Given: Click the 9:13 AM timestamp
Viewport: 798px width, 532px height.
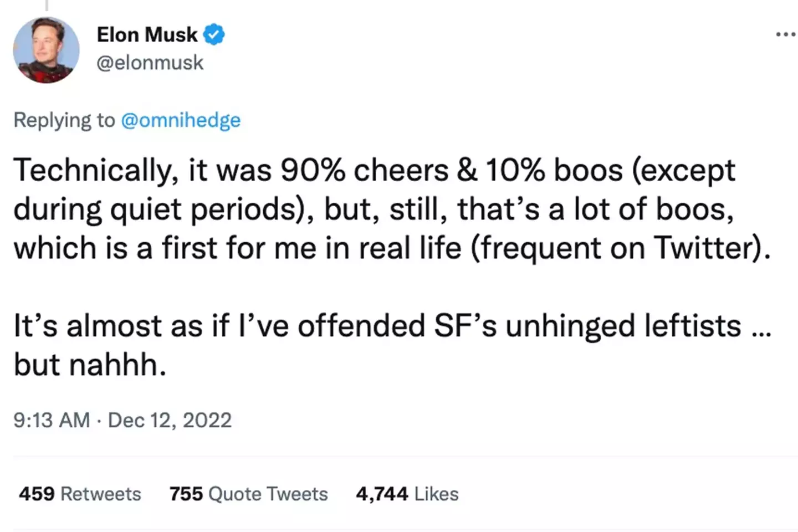Looking at the screenshot, I should point(52,420).
